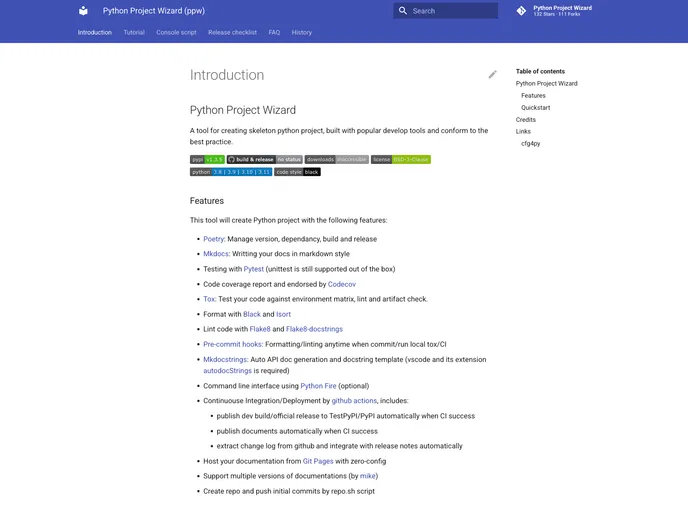Open the Pytest link
Viewport: 688px width, 512px height.
[x=254, y=269]
